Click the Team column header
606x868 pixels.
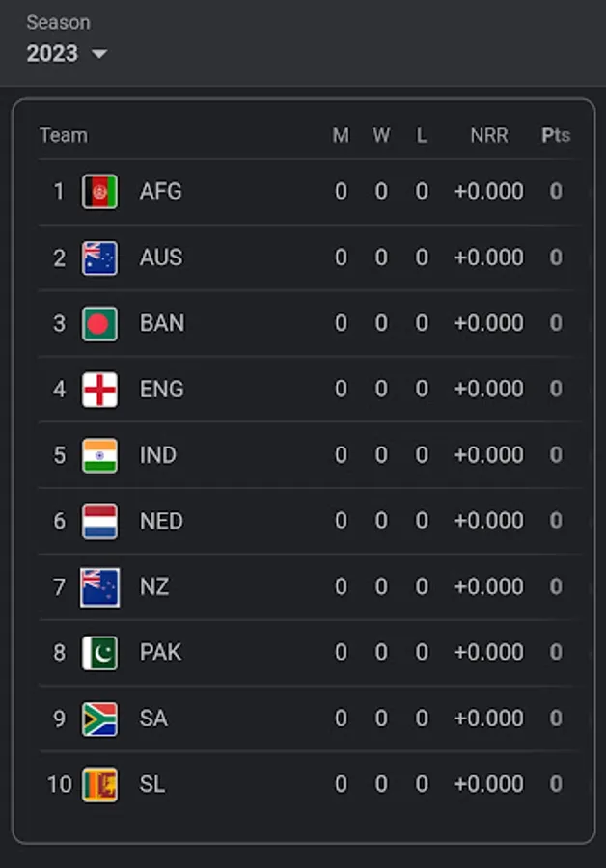(64, 135)
